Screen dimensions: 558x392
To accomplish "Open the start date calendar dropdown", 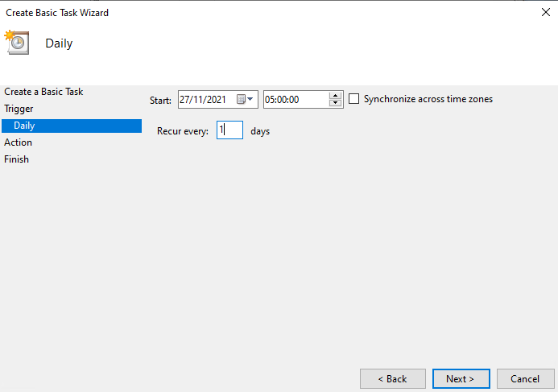I will point(246,99).
